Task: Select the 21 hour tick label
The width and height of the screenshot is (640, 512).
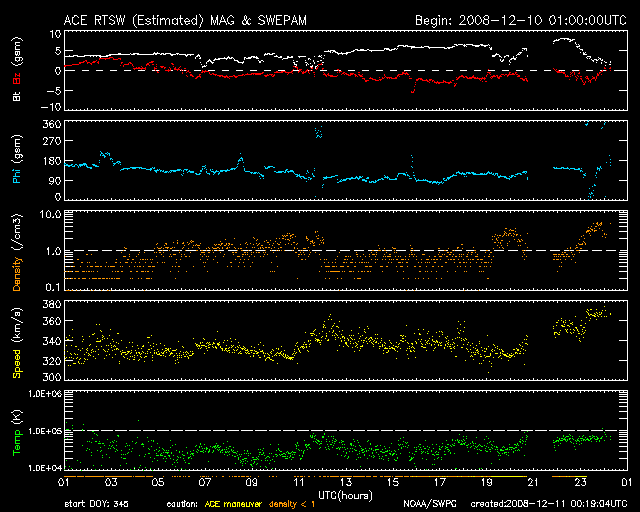Action: tap(532, 482)
